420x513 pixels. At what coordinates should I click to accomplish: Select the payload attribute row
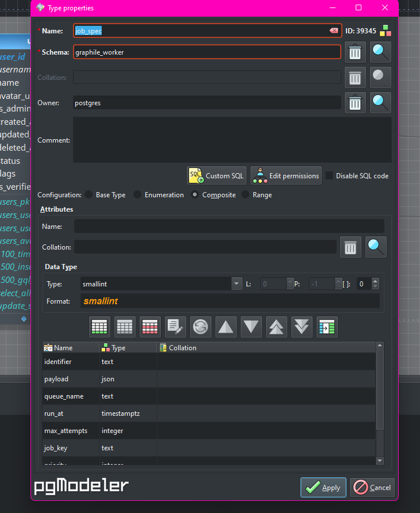point(209,379)
